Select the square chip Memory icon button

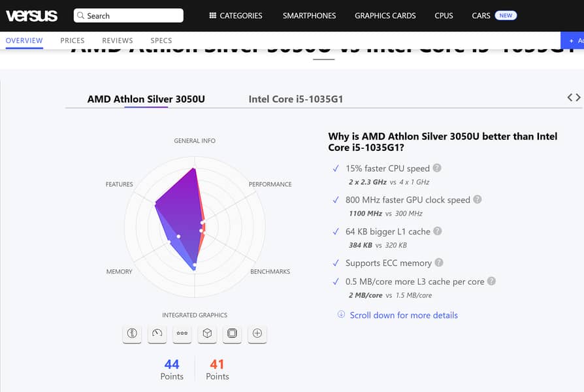(x=232, y=333)
